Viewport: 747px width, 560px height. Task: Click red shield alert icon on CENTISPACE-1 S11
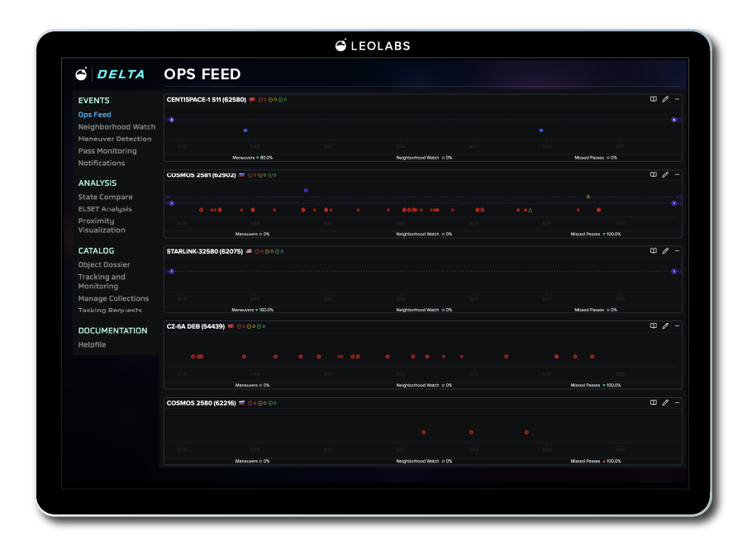pyautogui.click(x=260, y=100)
